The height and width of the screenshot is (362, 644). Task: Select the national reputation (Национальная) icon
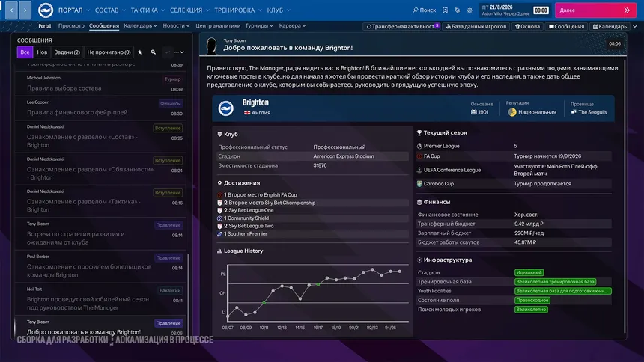coord(511,112)
